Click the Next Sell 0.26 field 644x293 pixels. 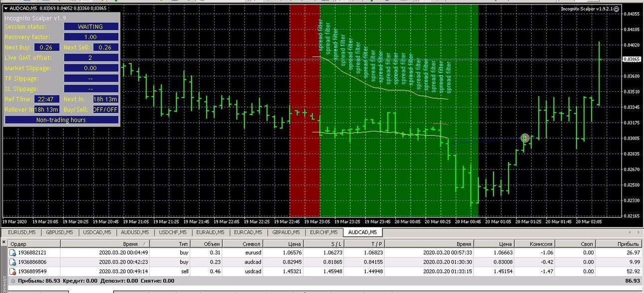(105, 47)
